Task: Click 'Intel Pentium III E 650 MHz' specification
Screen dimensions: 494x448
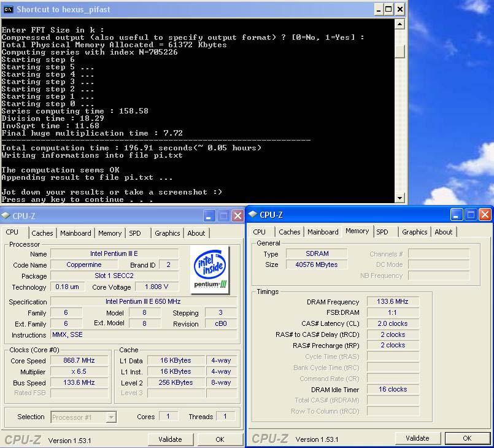Action: coord(144,301)
